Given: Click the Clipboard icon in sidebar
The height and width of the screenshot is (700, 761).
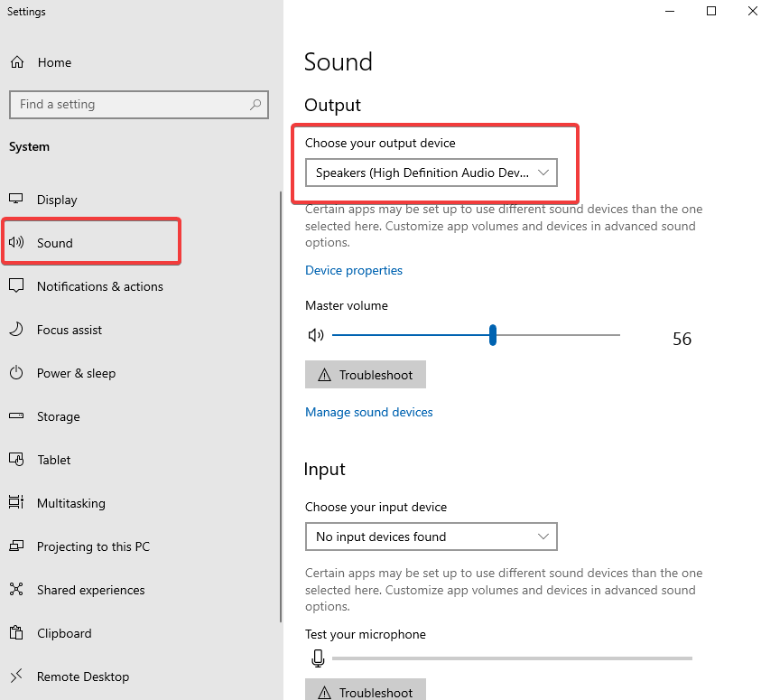Looking at the screenshot, I should 16,633.
